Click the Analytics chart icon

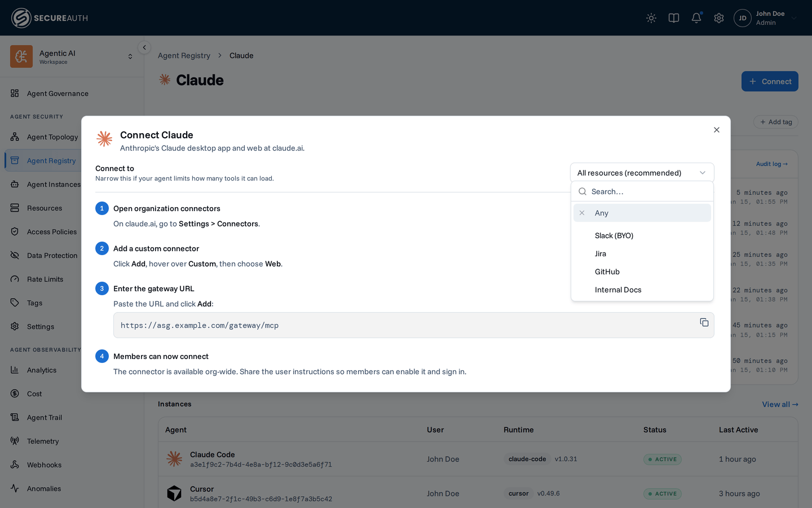click(x=15, y=370)
